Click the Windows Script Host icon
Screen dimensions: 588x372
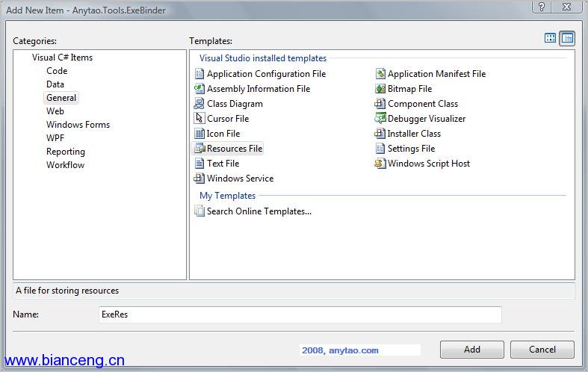coord(380,164)
